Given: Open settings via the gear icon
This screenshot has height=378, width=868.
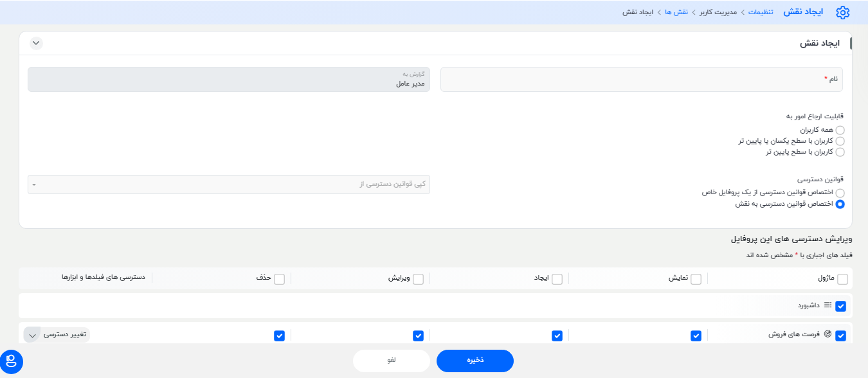Looking at the screenshot, I should 842,12.
